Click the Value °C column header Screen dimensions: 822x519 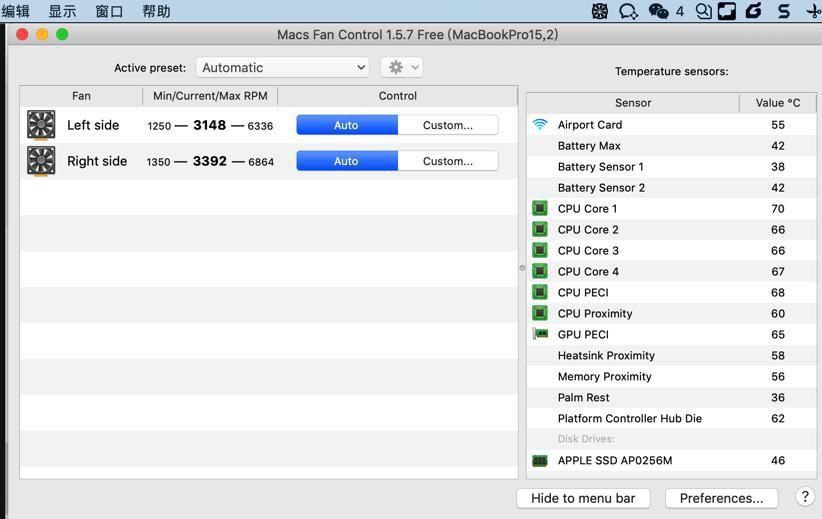tap(778, 103)
